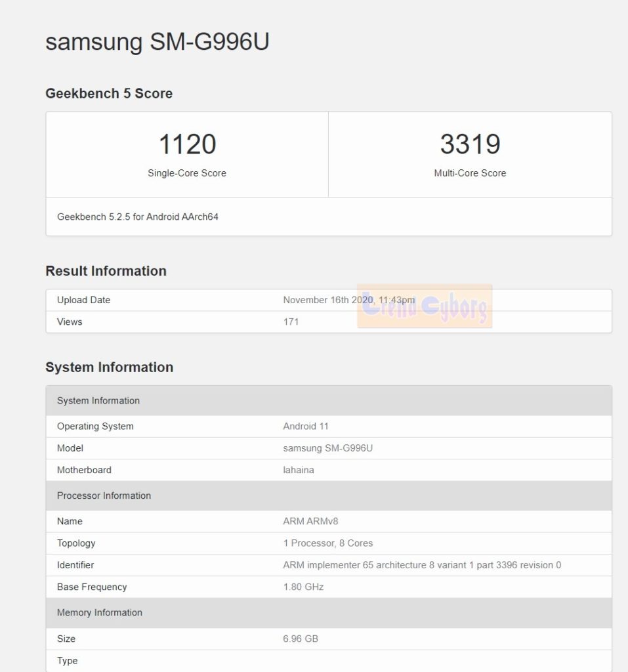The width and height of the screenshot is (628, 672).
Task: Select the Single-Core Score value 1120
Action: click(x=187, y=144)
